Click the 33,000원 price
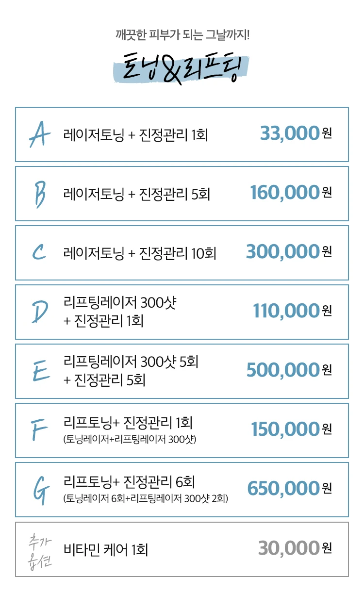The height and width of the screenshot is (610, 364). pyautogui.click(x=296, y=133)
